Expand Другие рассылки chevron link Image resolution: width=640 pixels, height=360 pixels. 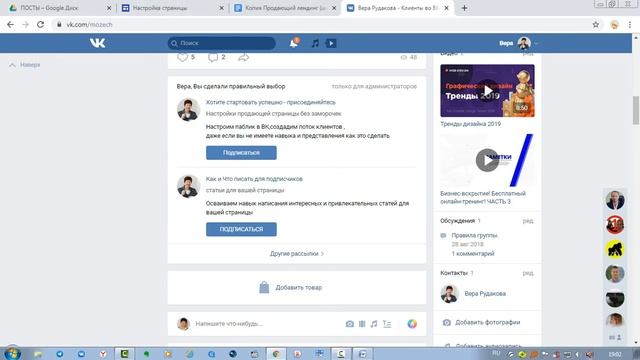pyautogui.click(x=297, y=253)
